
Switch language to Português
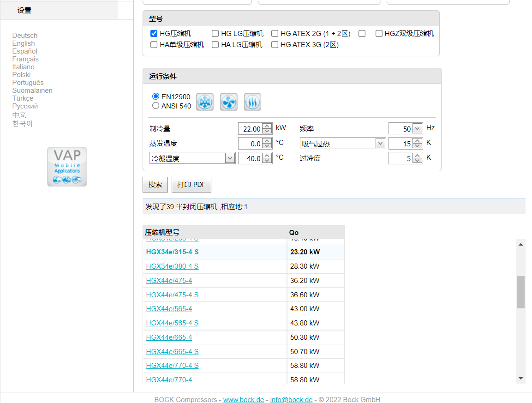tap(28, 83)
